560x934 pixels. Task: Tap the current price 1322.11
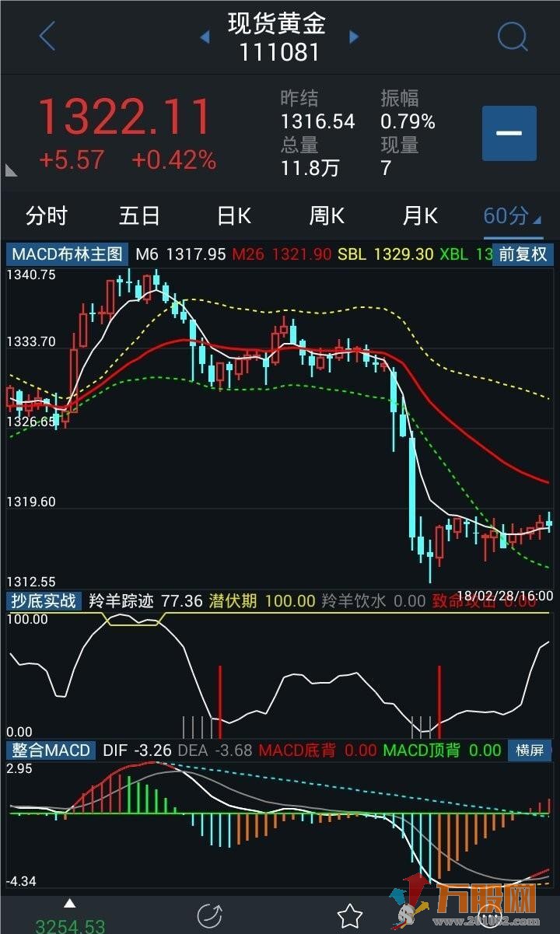tap(124, 117)
